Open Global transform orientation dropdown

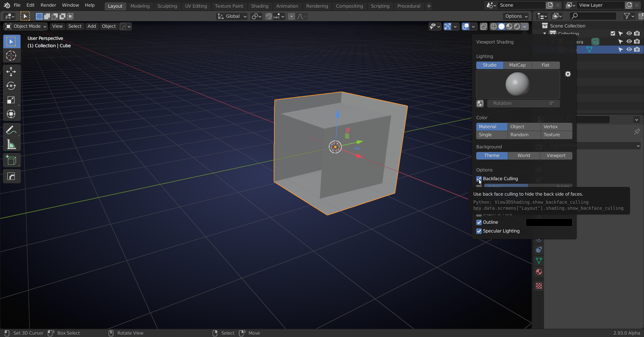(232, 16)
